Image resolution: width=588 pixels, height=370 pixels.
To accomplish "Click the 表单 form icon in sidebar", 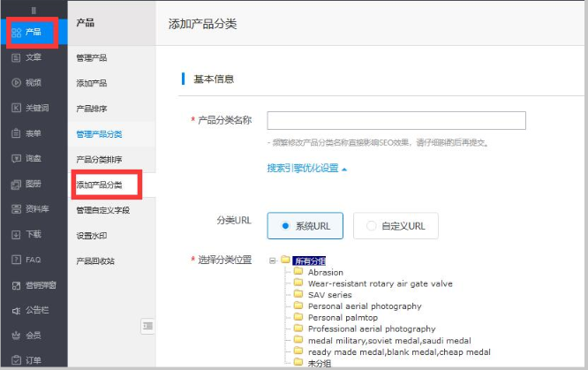I will click(16, 134).
